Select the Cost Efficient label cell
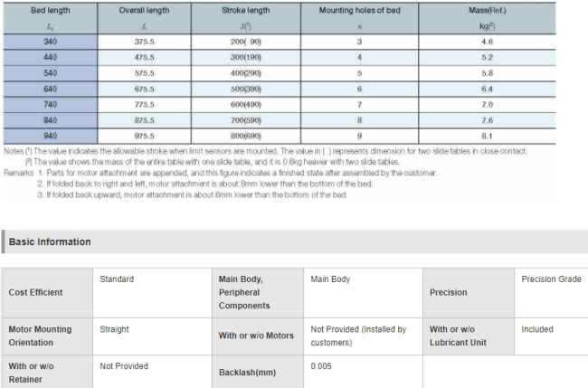 (36, 293)
